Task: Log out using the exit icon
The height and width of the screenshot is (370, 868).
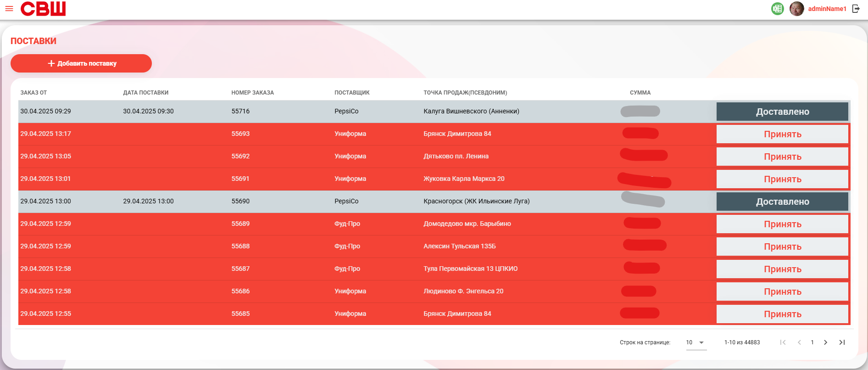Action: point(856,9)
